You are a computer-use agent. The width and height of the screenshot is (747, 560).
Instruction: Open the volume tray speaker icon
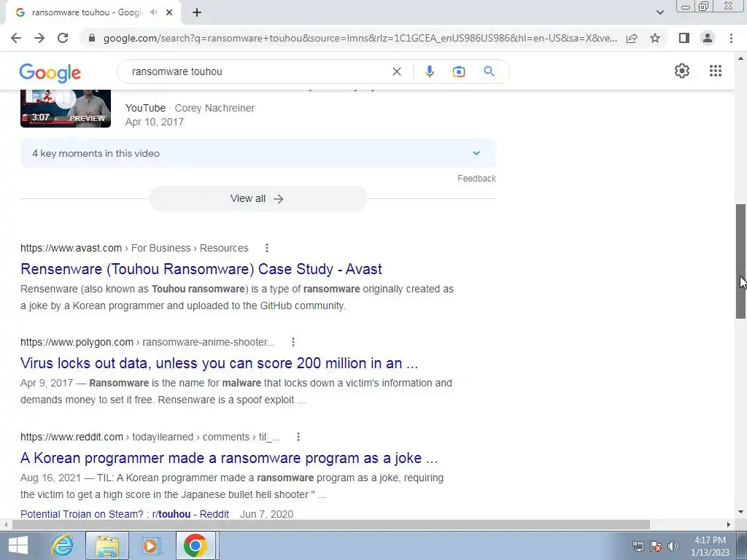(x=673, y=546)
